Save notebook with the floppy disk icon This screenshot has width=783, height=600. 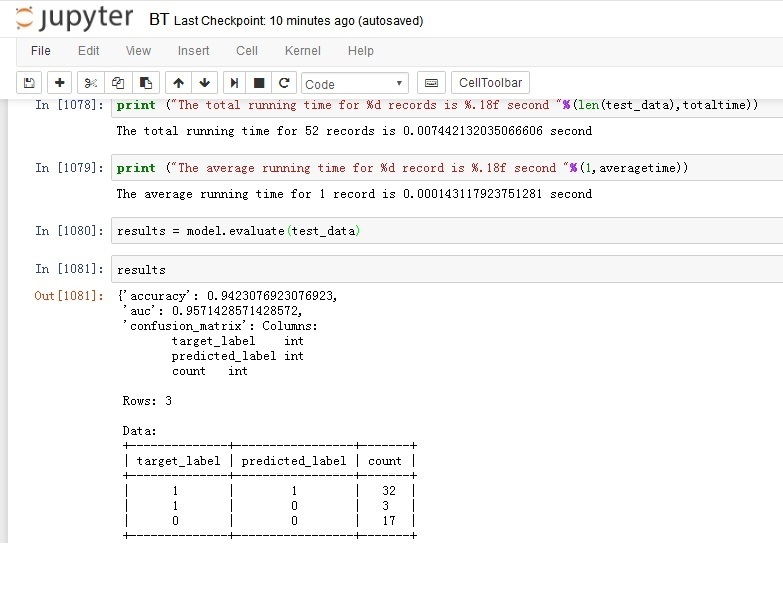(x=29, y=83)
